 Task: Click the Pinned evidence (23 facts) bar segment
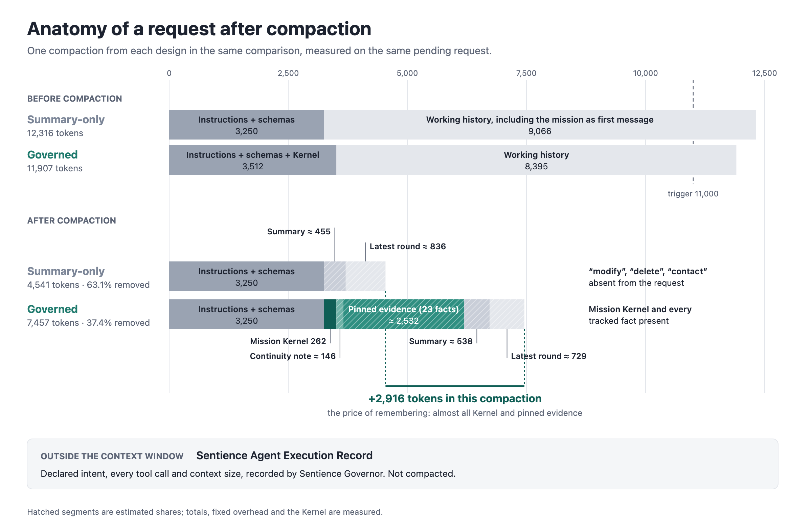click(404, 315)
